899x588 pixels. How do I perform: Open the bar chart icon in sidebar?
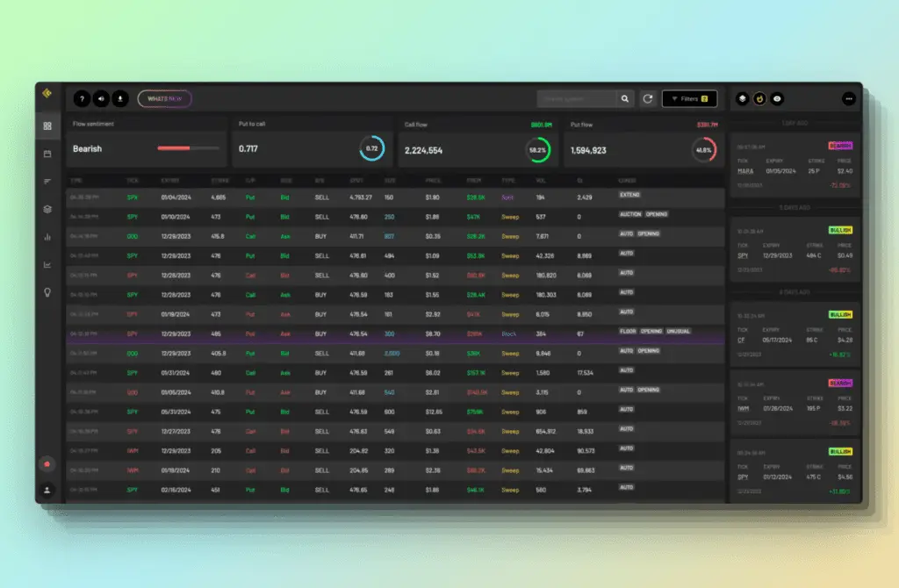47,237
